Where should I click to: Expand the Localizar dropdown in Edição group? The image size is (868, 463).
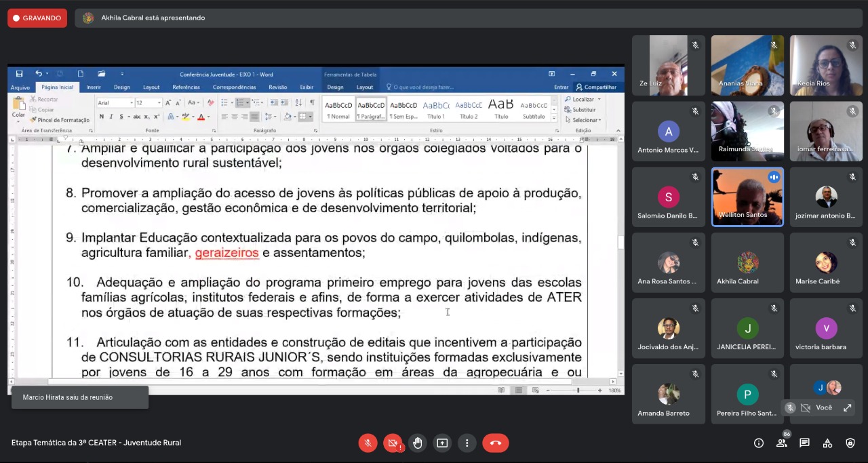[x=599, y=100]
